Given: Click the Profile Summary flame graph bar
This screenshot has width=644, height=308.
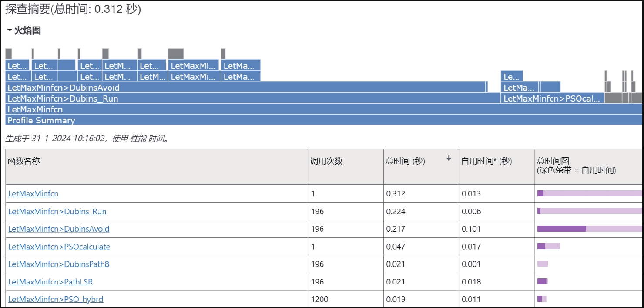Looking at the screenshot, I should click(324, 120).
